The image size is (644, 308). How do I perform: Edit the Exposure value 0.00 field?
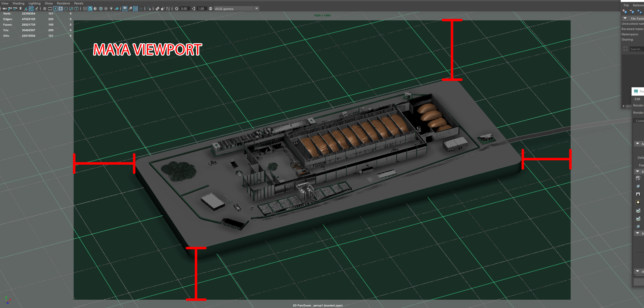[184, 9]
